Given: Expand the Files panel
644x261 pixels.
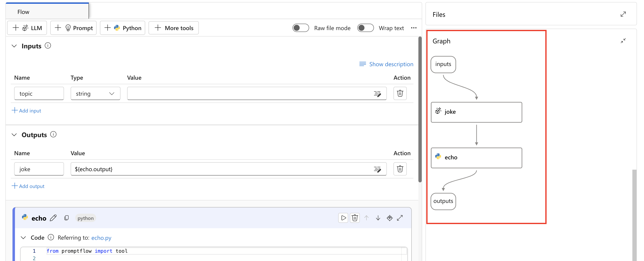Looking at the screenshot, I should point(623,14).
